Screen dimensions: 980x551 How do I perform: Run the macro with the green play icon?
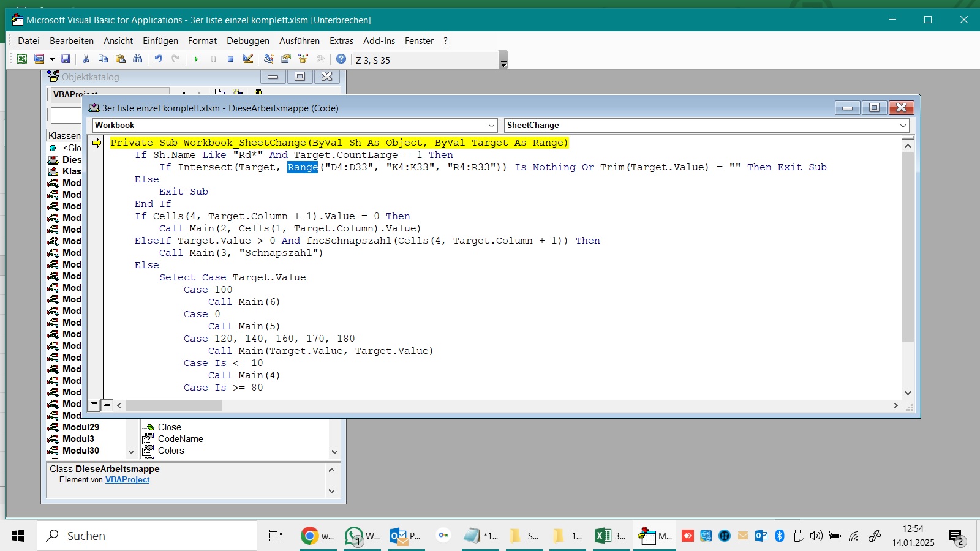pos(196,59)
